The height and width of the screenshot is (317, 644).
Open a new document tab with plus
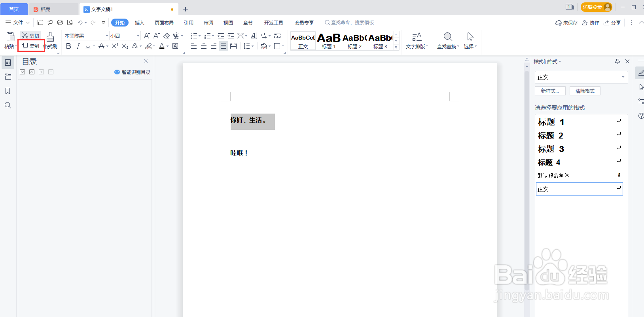[186, 9]
